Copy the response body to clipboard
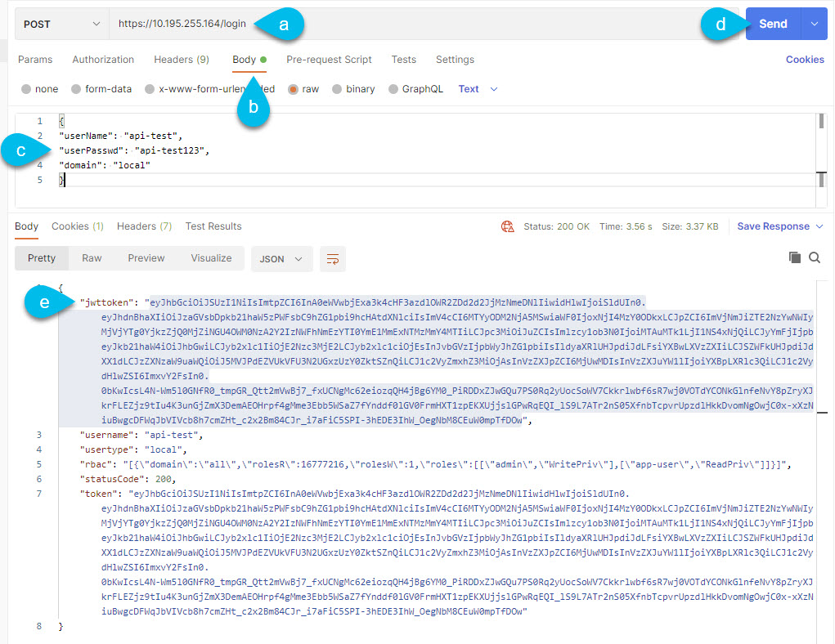 (794, 257)
